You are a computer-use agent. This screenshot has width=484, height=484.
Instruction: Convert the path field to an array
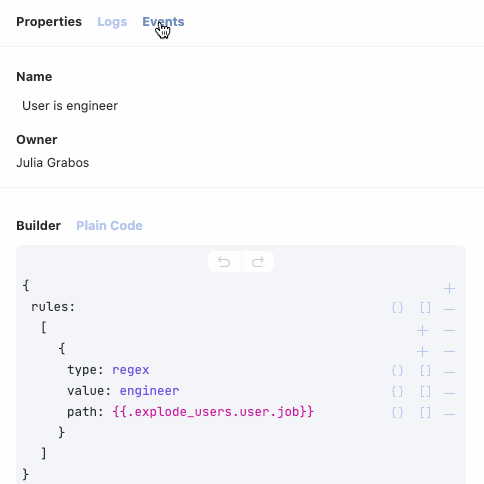coord(425,413)
